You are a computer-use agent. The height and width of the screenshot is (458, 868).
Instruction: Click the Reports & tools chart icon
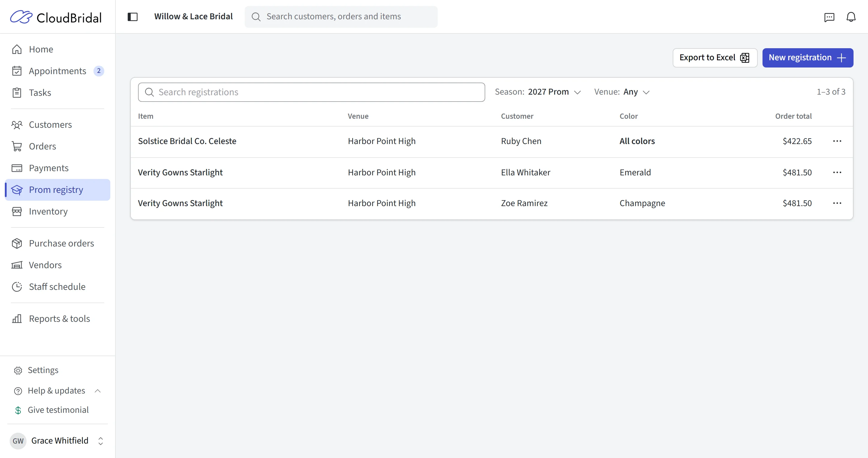pos(17,318)
